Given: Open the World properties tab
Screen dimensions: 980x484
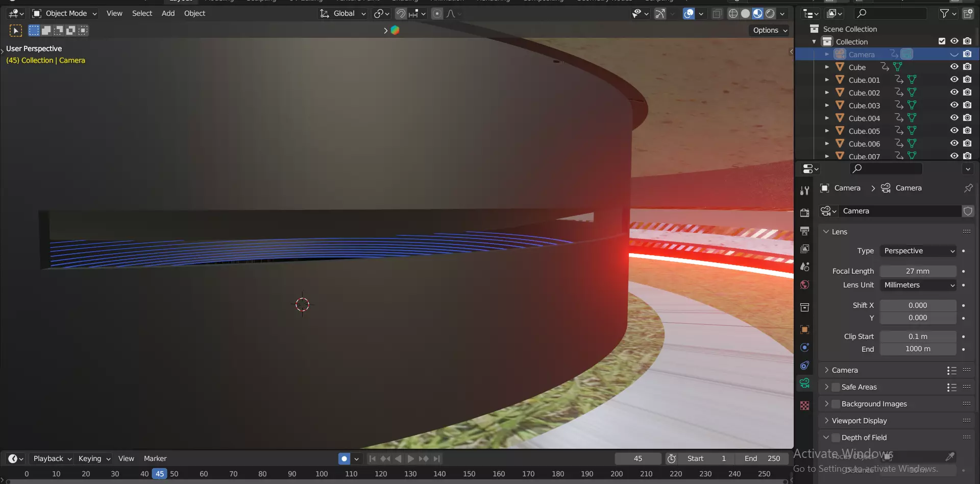Looking at the screenshot, I should [x=805, y=284].
